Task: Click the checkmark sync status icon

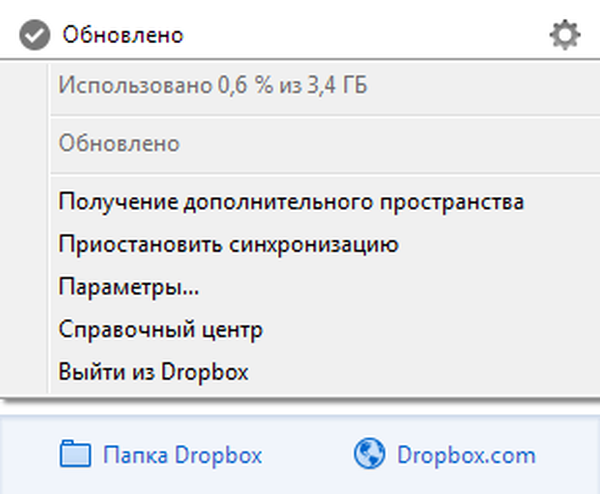Action: (34, 36)
